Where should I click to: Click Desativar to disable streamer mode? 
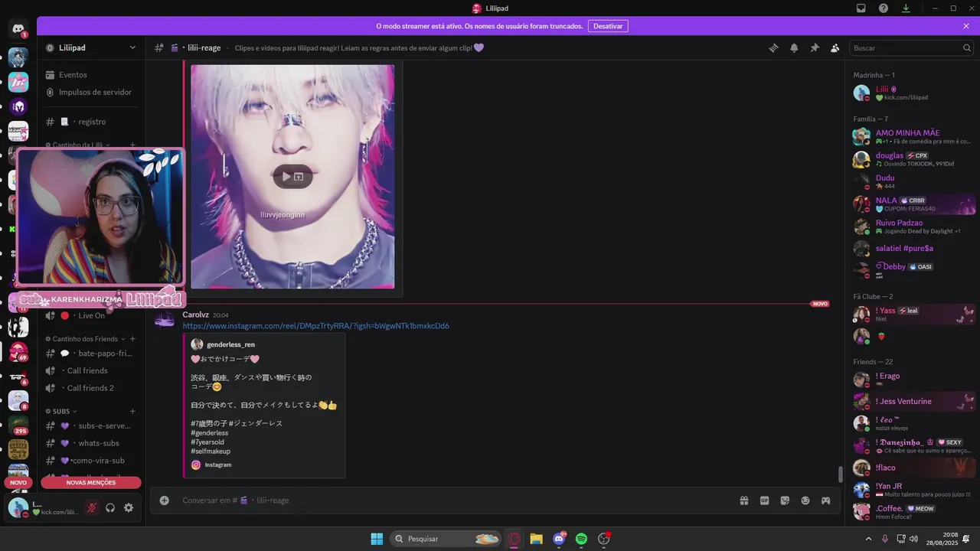[608, 26]
